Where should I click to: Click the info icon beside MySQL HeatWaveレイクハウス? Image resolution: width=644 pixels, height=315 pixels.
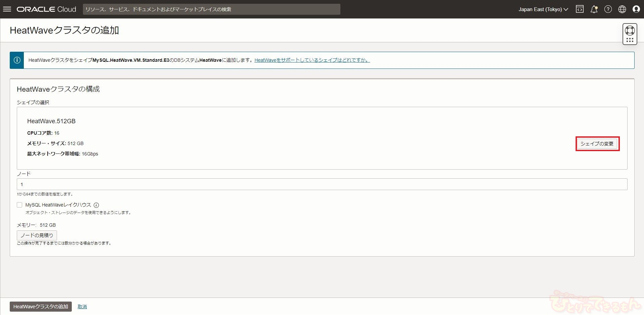tap(96, 205)
